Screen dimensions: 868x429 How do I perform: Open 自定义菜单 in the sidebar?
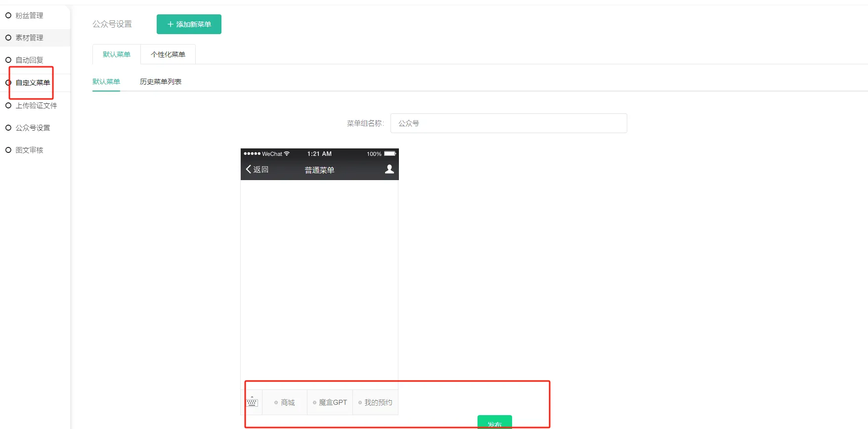click(x=33, y=83)
